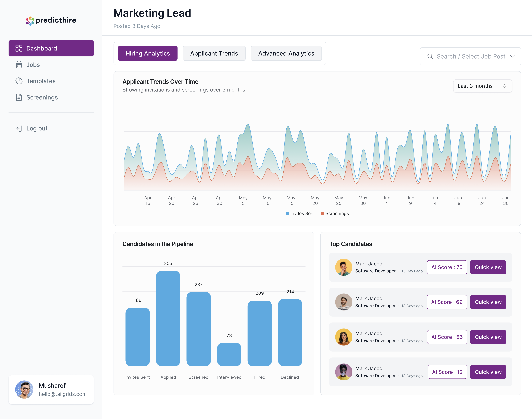Viewport: 532px width, 419px height.
Task: Click the Screenings sidebar icon
Action: [x=19, y=97]
